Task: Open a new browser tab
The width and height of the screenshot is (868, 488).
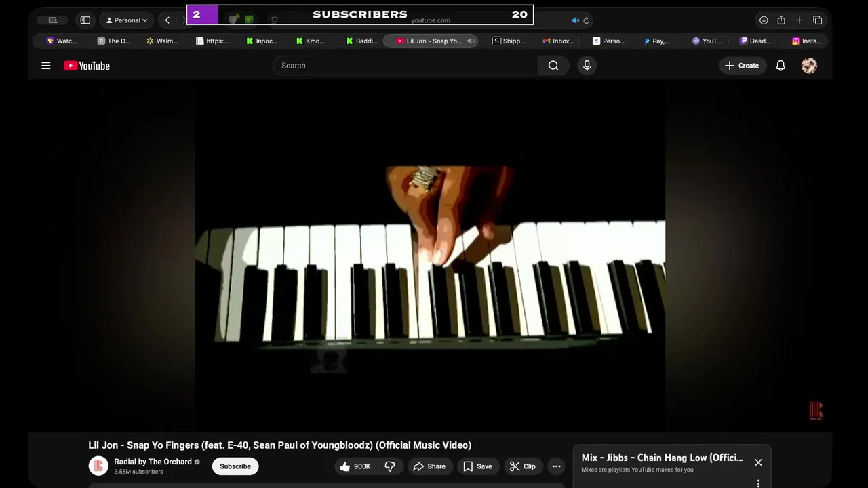Action: [800, 20]
